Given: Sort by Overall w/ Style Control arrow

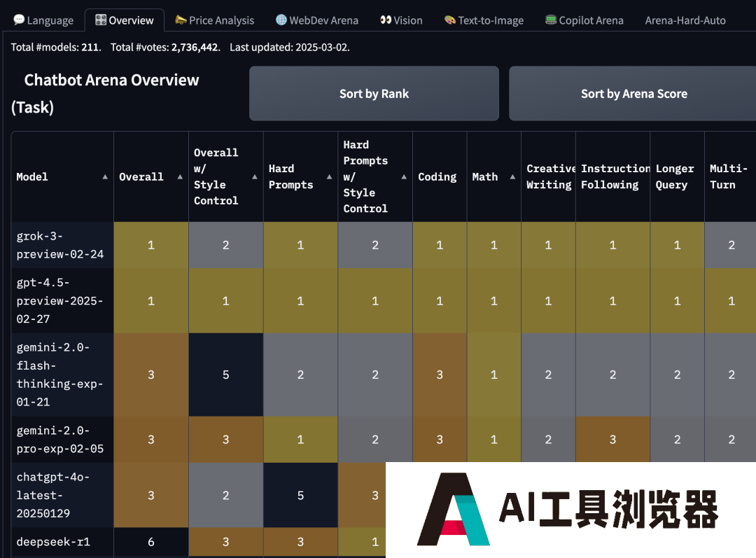Looking at the screenshot, I should click(x=255, y=177).
